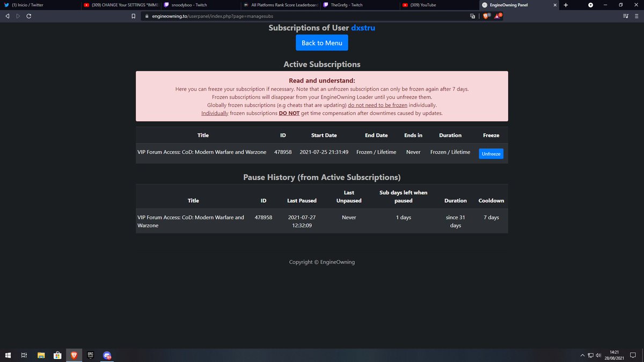The image size is (644, 362).
Task: Switch to All Platforms Rank Score Leaderboard tab
Action: click(280, 5)
